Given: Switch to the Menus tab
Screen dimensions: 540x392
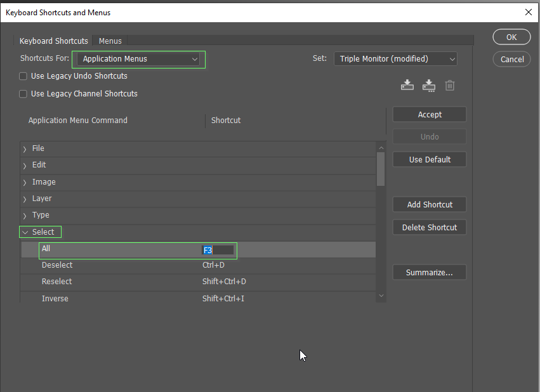Looking at the screenshot, I should [x=110, y=41].
